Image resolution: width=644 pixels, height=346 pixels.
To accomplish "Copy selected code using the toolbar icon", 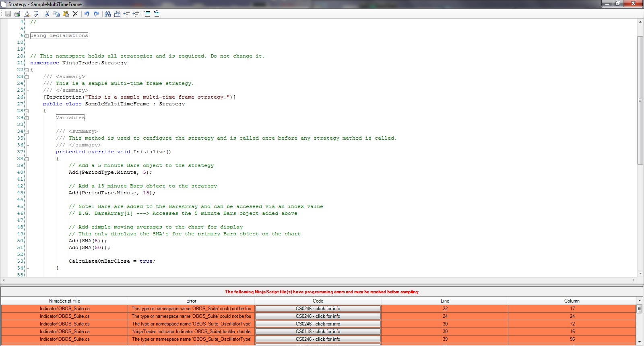I will 56,14.
